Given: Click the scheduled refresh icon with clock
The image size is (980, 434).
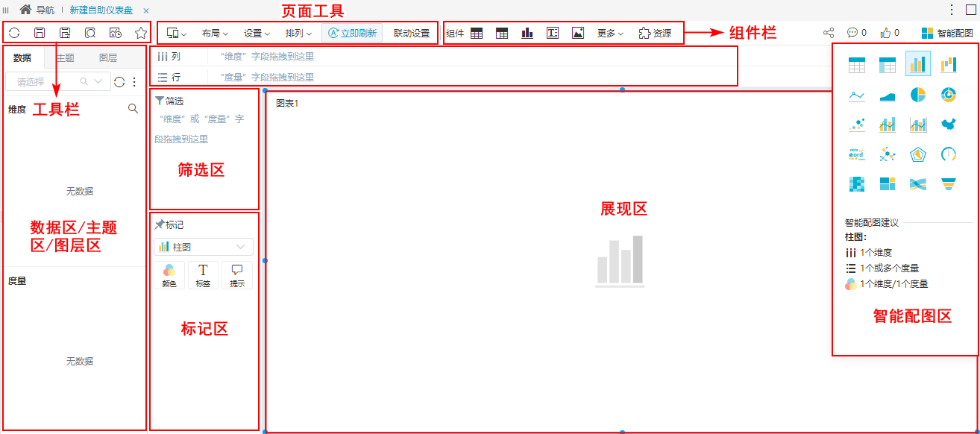Looking at the screenshot, I should (116, 33).
